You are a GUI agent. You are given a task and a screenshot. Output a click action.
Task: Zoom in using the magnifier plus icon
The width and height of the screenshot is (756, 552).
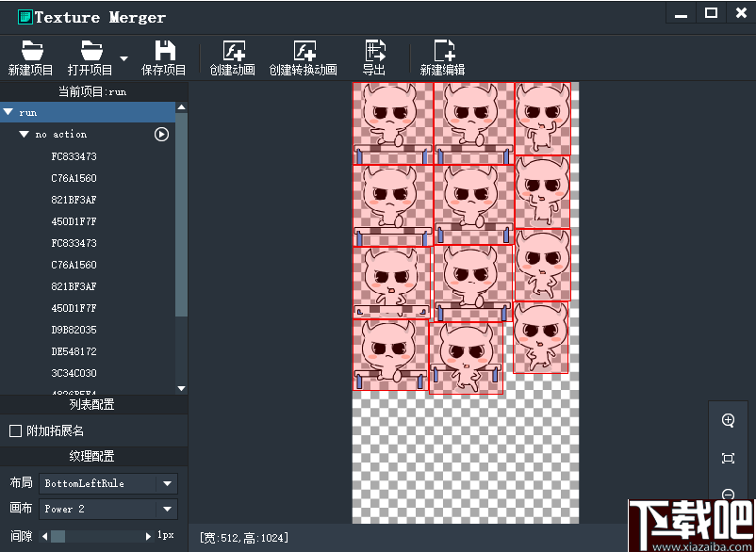tap(727, 421)
